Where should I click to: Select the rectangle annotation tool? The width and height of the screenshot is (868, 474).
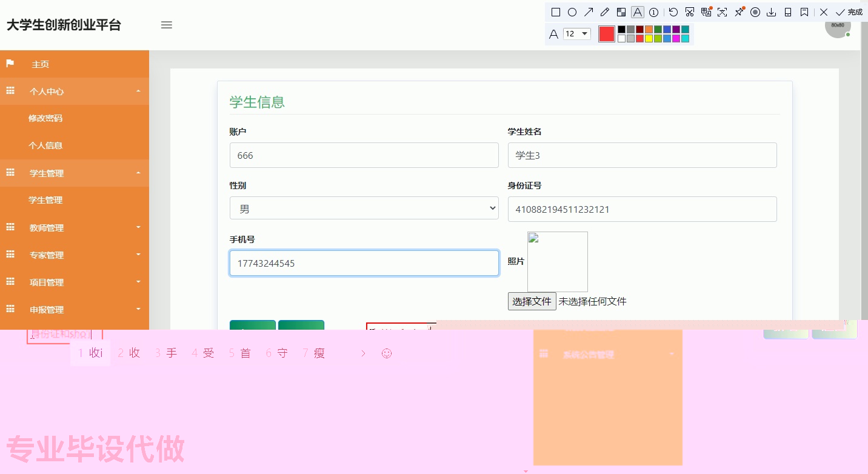555,12
